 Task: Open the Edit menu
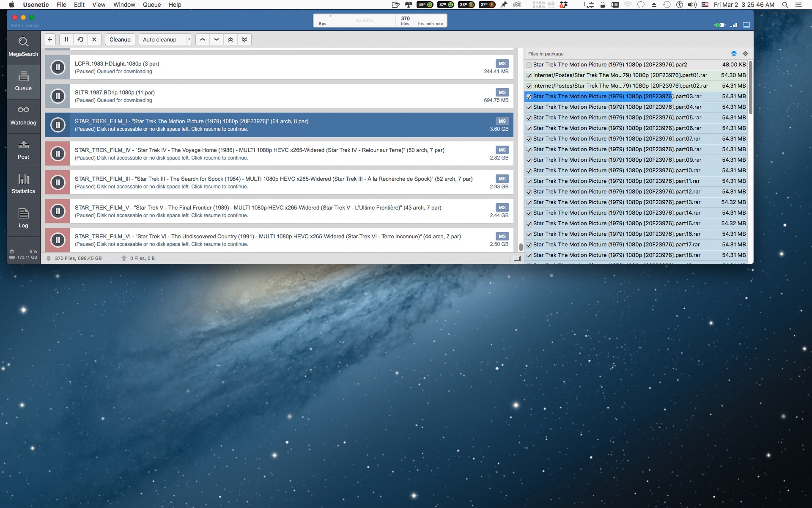(79, 5)
